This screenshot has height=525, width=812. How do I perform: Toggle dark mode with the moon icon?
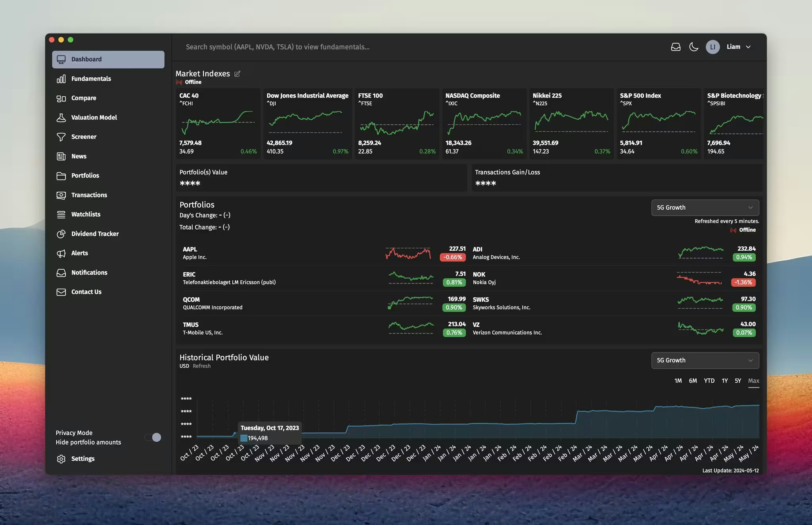(x=694, y=47)
